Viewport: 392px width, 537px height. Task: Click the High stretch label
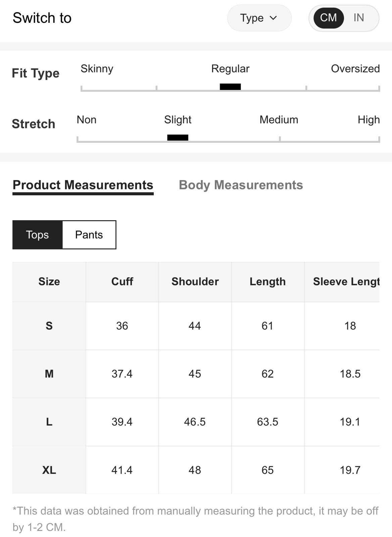pos(369,119)
